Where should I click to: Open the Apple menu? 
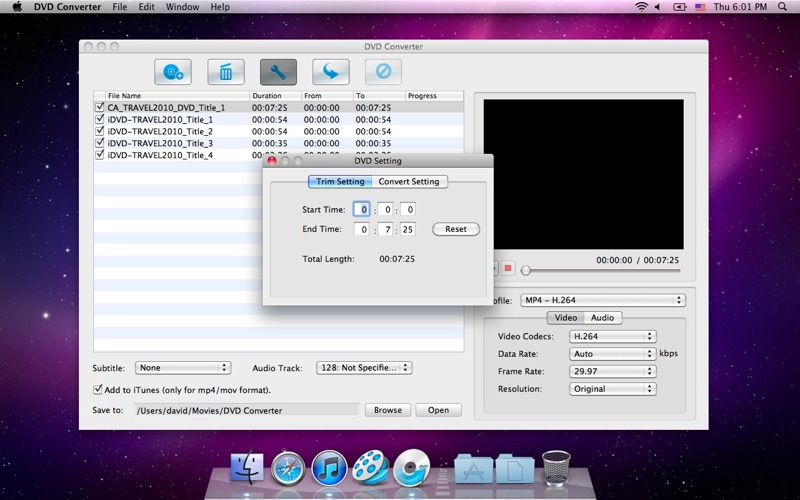point(17,7)
